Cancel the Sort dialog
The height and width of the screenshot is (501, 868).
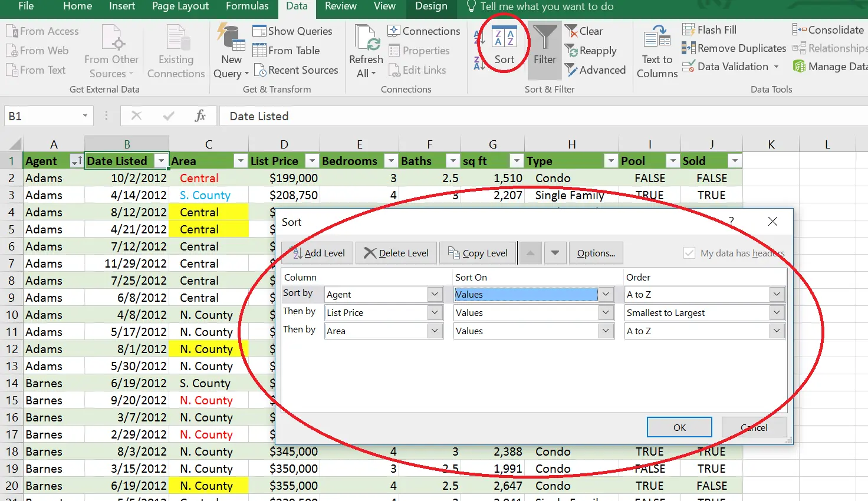click(x=754, y=427)
